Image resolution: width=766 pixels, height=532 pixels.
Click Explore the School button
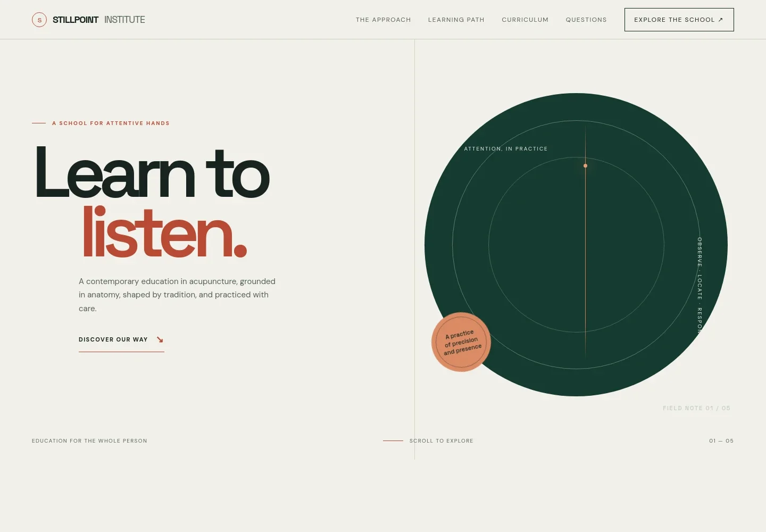[679, 20]
